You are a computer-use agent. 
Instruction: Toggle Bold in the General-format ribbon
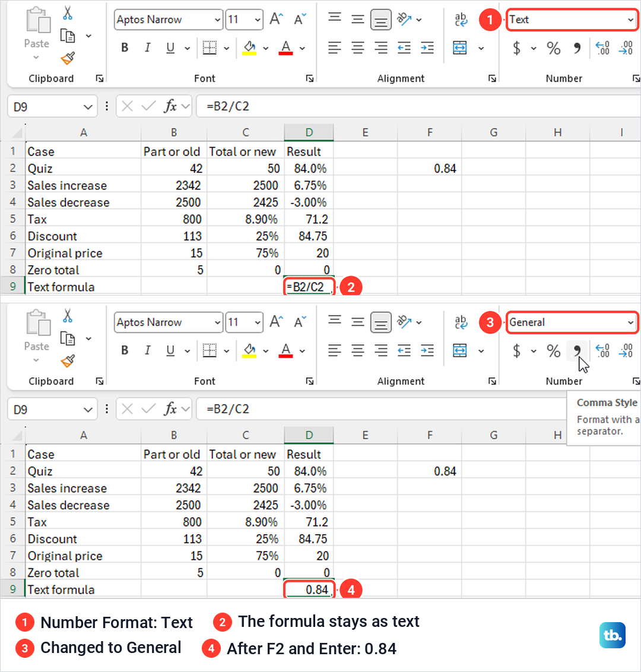click(x=125, y=350)
